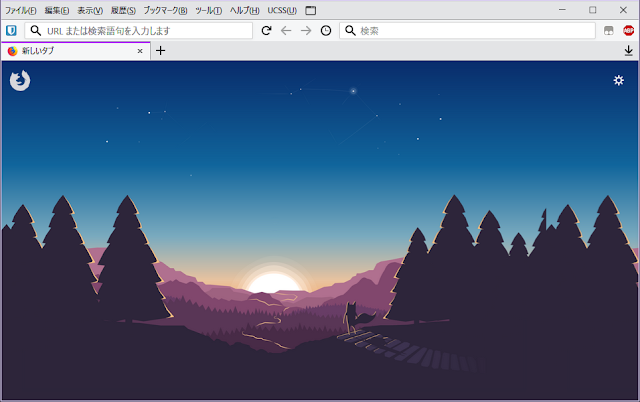Open the Bitwarden extension icon
The image size is (640, 402).
click(x=11, y=31)
